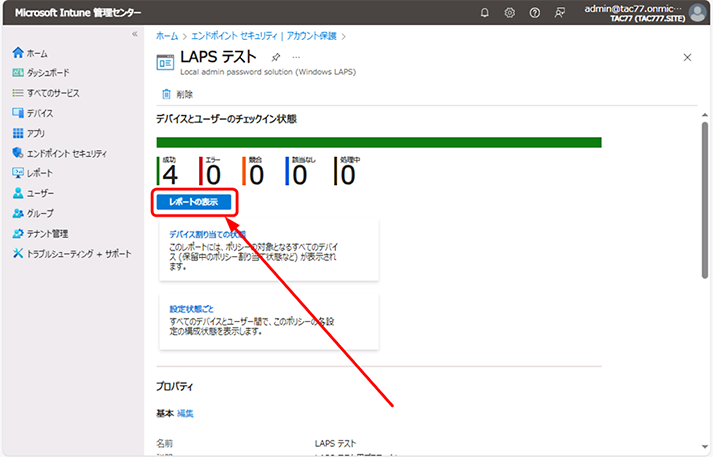Image resolution: width=713 pixels, height=457 pixels.
Task: Open ユーザー in the sidebar
Action: tap(33, 193)
